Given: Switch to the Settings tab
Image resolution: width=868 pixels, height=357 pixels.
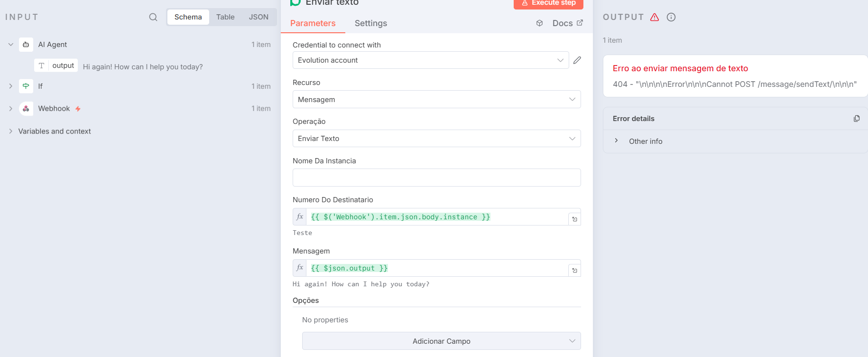Looking at the screenshot, I should [370, 23].
